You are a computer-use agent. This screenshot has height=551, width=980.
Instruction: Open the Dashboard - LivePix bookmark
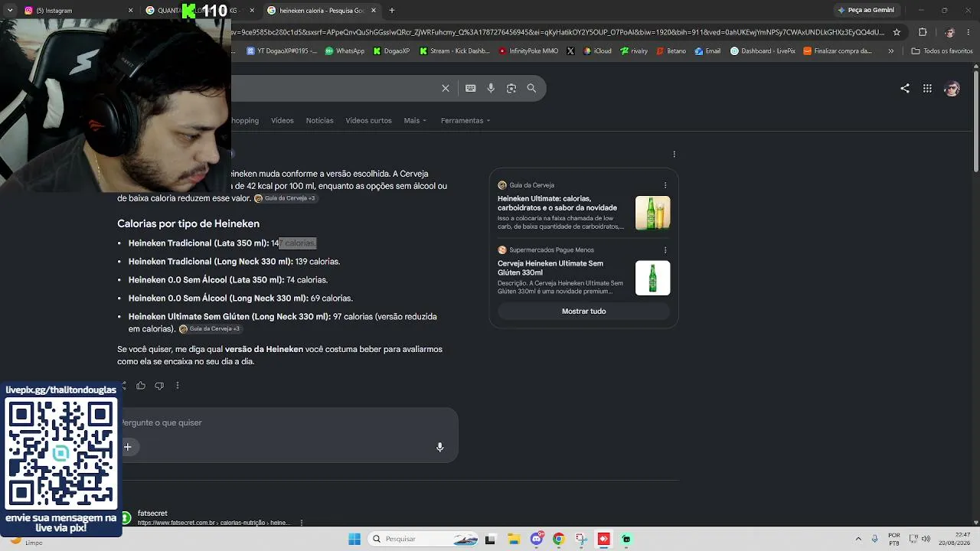click(x=763, y=51)
